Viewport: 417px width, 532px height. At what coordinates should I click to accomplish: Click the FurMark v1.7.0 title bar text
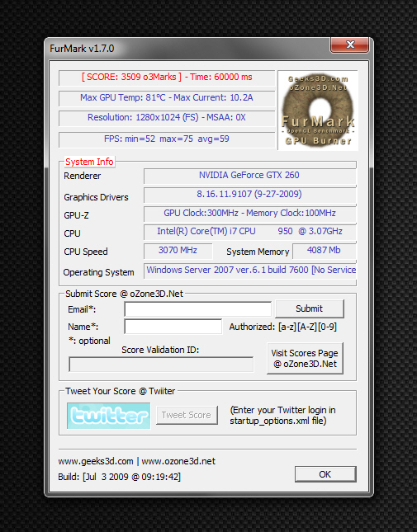coord(82,49)
